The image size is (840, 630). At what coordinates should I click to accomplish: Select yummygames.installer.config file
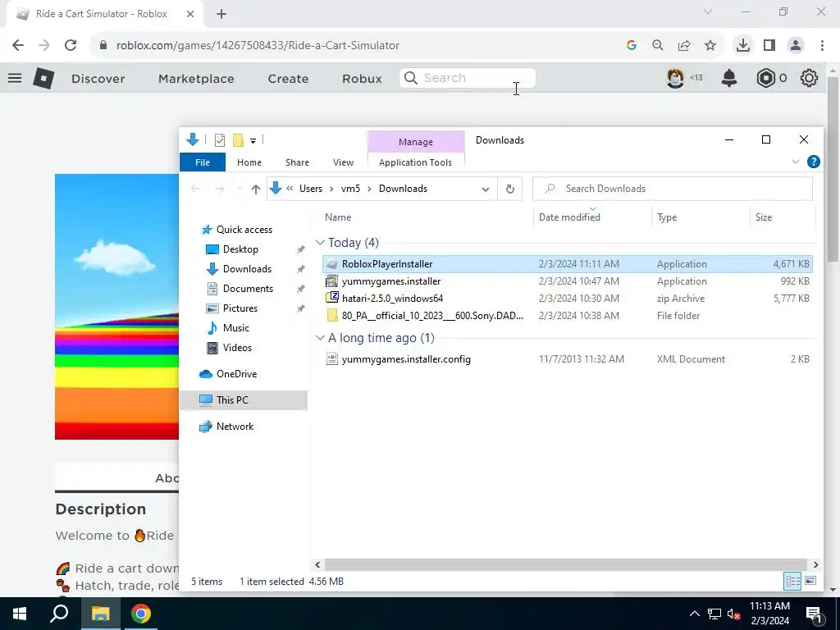(x=568, y=359)
